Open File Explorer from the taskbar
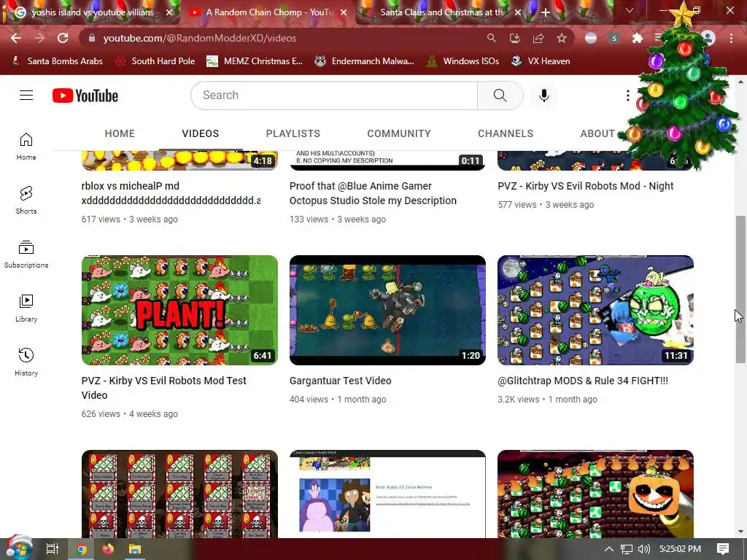 (x=135, y=549)
